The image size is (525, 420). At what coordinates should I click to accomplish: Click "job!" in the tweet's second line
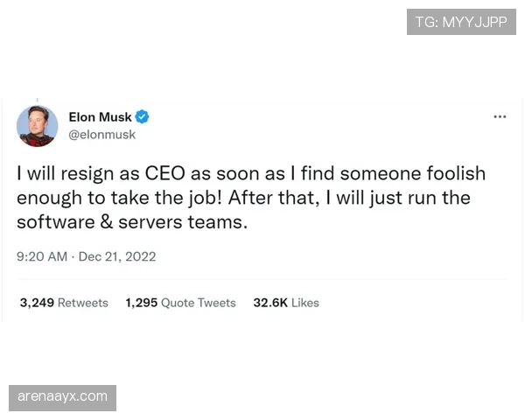[206, 198]
